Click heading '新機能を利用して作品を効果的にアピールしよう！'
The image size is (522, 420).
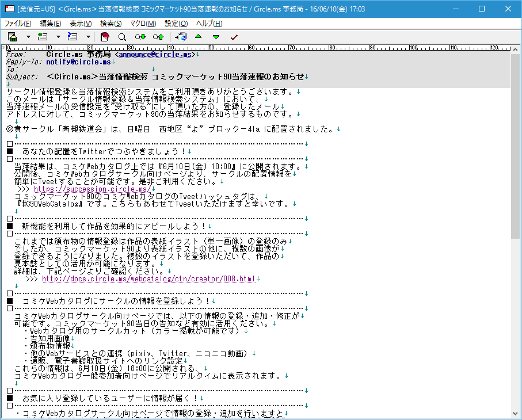point(114,227)
